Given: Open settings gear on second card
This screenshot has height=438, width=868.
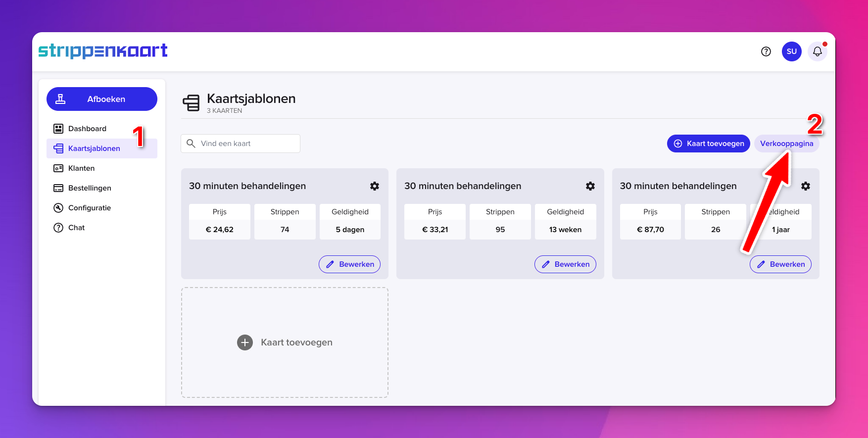Looking at the screenshot, I should coord(590,186).
